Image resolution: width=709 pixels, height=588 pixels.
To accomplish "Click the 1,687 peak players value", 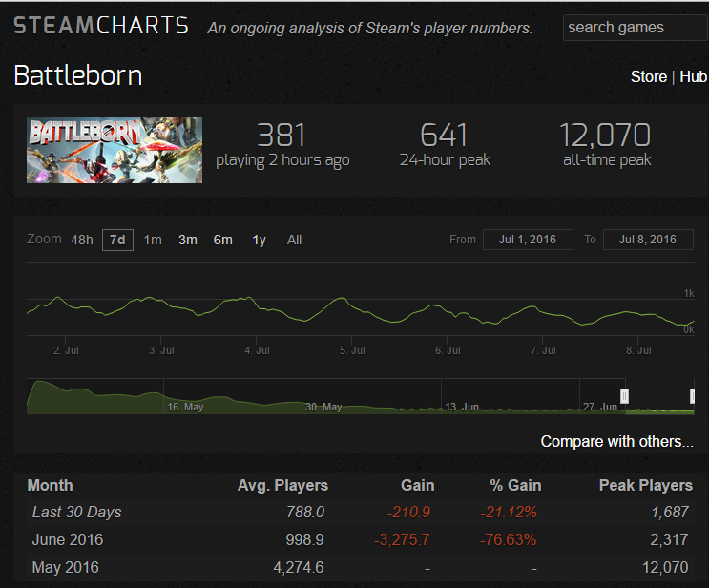I will (x=670, y=513).
